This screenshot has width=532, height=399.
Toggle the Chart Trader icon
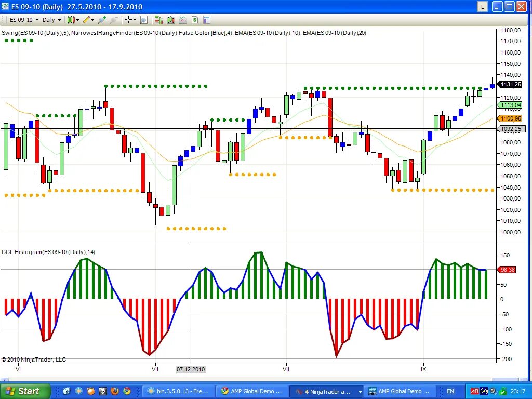point(158,20)
